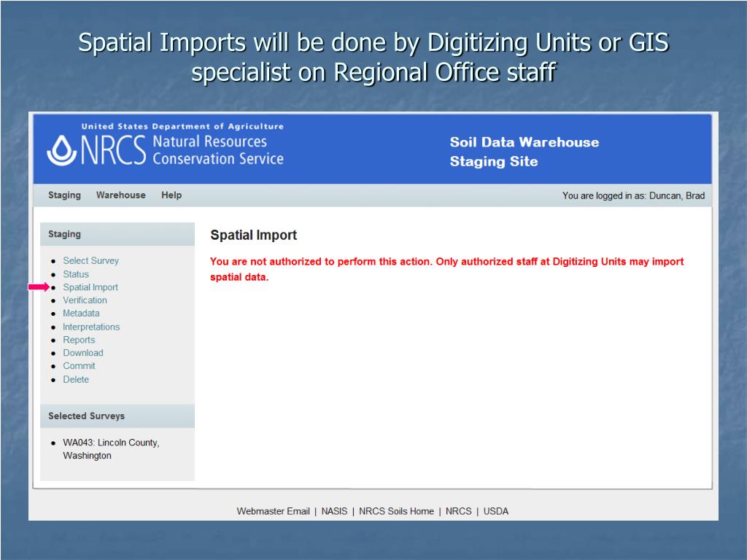747x560 pixels.
Task: Open the Metadata link
Action: [81, 314]
